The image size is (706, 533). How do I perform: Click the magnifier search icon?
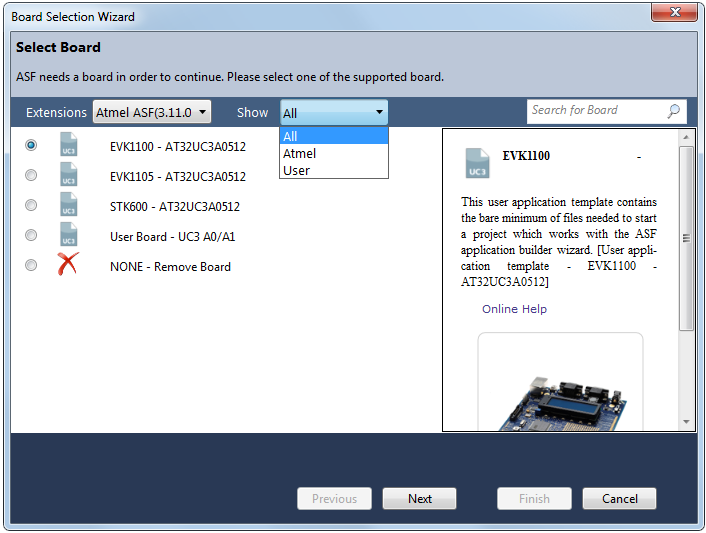click(x=674, y=111)
